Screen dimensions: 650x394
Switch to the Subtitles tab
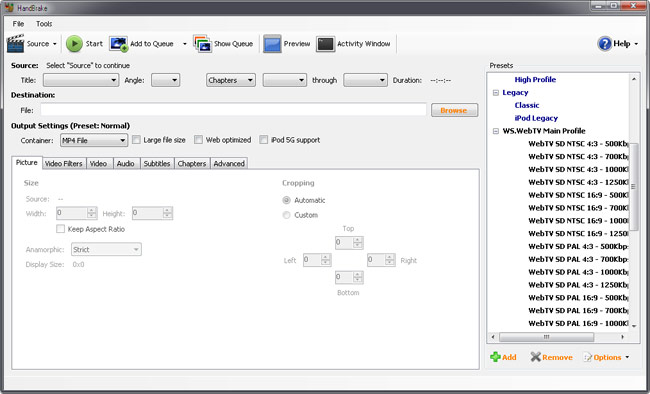click(x=157, y=163)
